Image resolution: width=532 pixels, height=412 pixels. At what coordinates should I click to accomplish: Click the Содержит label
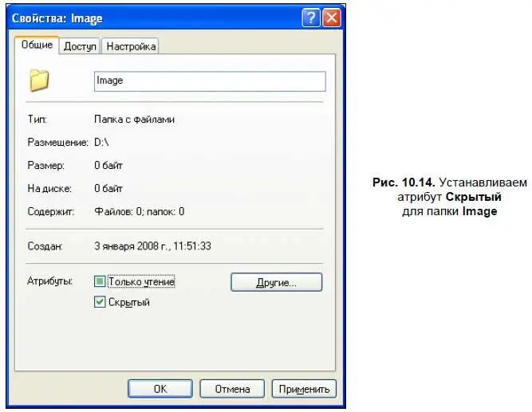pyautogui.click(x=51, y=212)
